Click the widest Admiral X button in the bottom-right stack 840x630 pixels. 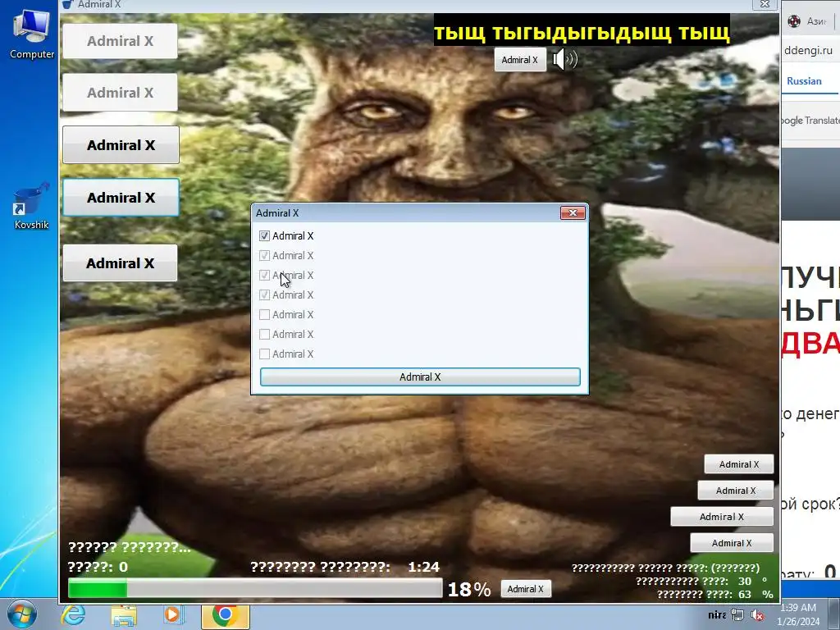pos(722,517)
